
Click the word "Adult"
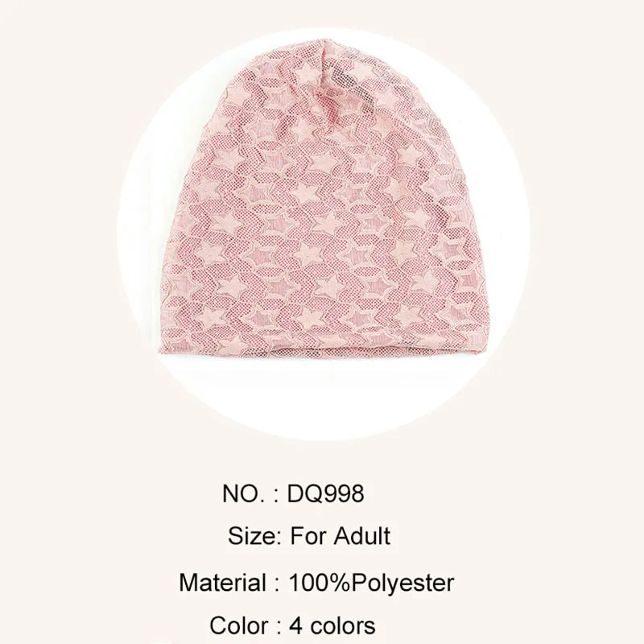[361, 536]
